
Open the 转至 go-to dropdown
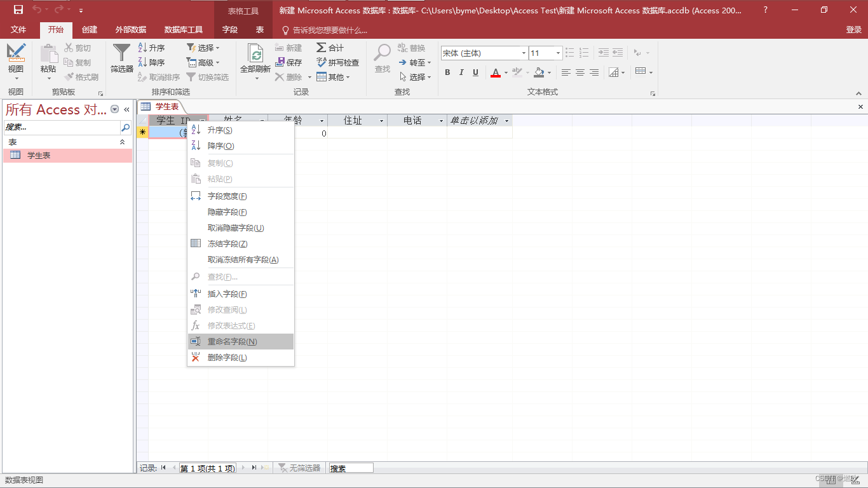[415, 62]
